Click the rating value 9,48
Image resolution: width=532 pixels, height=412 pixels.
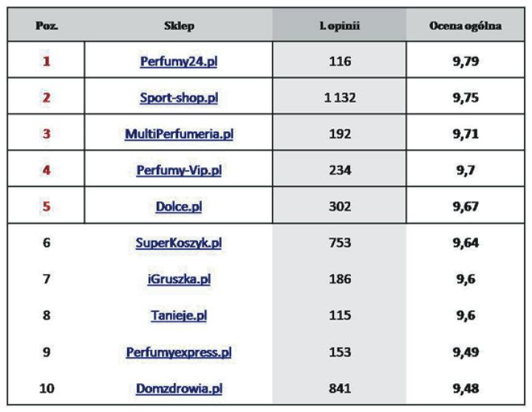tap(465, 389)
